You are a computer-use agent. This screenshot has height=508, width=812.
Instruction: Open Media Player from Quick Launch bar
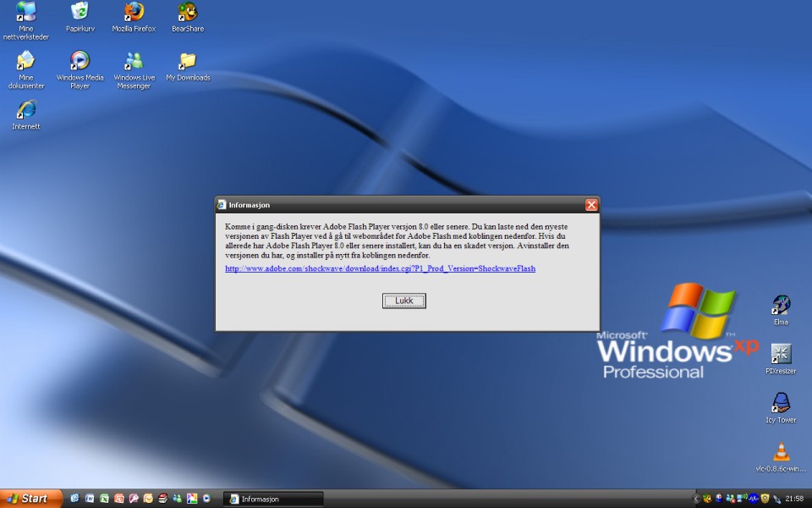[206, 498]
